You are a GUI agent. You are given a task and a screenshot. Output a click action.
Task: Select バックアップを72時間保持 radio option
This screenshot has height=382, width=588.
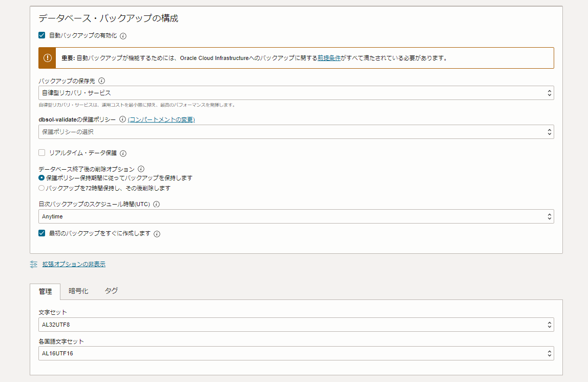[41, 188]
